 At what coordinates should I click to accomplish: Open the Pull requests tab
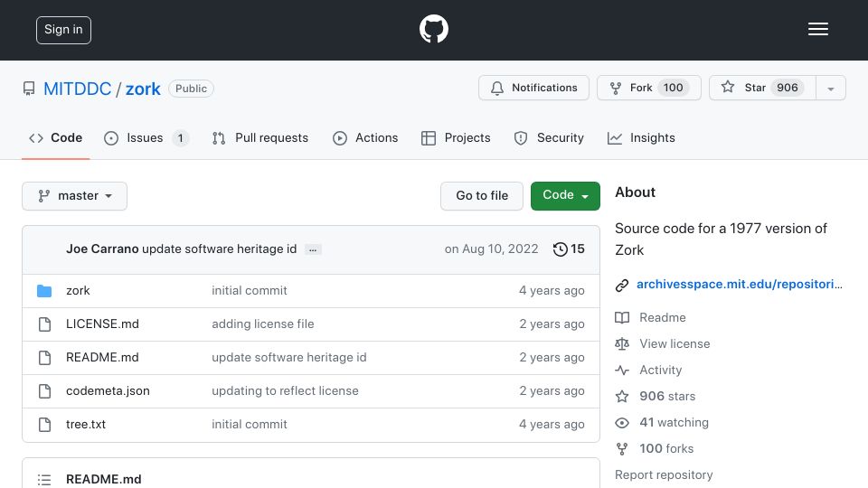pos(260,137)
